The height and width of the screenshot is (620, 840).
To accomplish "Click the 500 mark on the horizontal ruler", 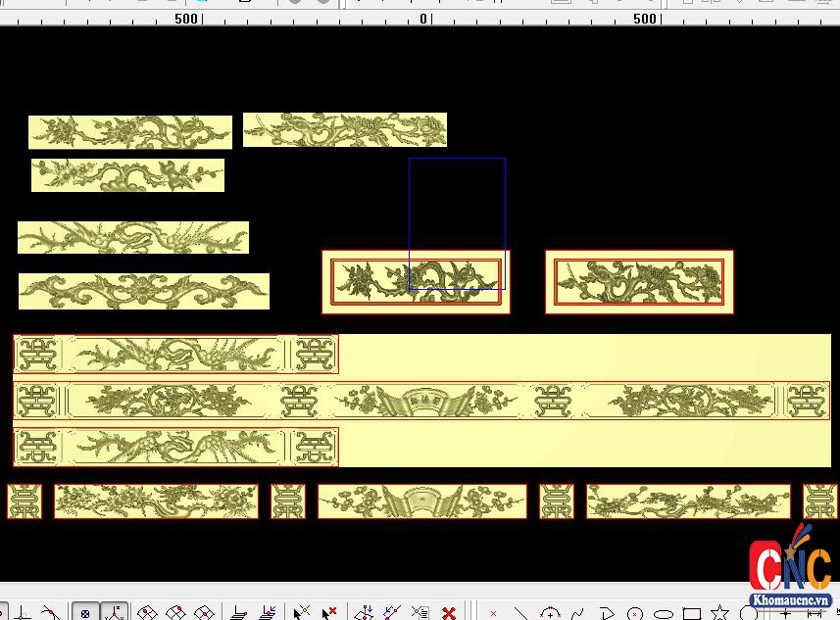I will click(x=645, y=18).
